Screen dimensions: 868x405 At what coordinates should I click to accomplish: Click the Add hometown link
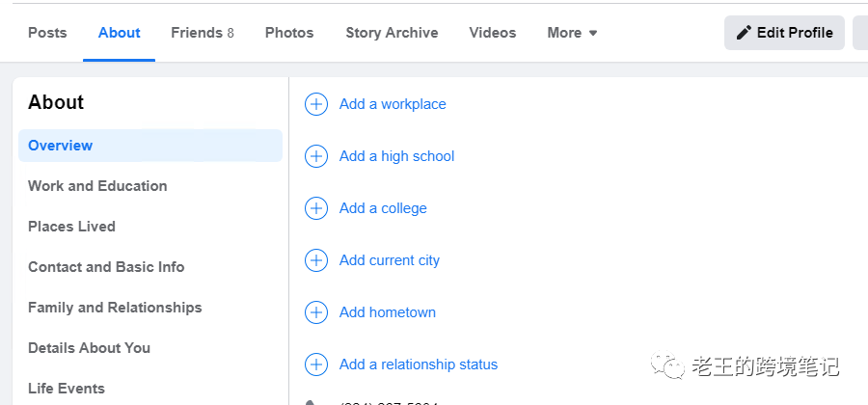(x=388, y=312)
